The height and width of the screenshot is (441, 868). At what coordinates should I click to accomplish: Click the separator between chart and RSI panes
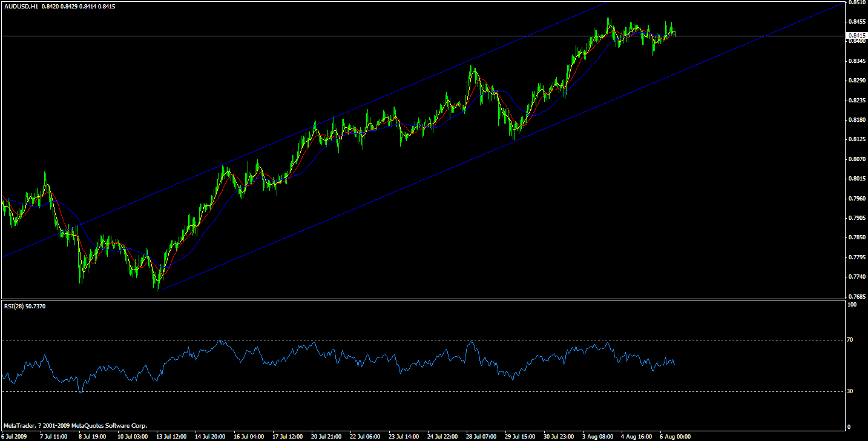[424, 300]
